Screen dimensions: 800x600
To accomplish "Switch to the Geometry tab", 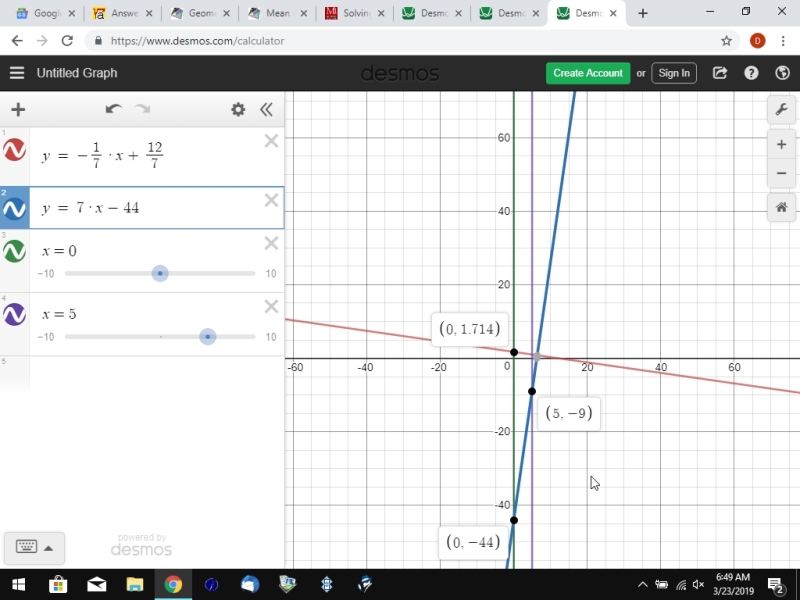I will [x=200, y=13].
